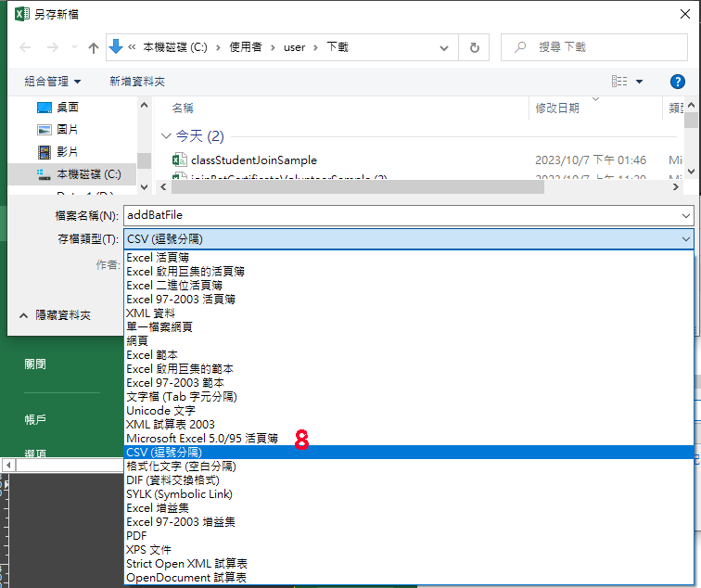Select 圖片 in navigation pane
This screenshot has height=588, width=701.
tap(68, 130)
